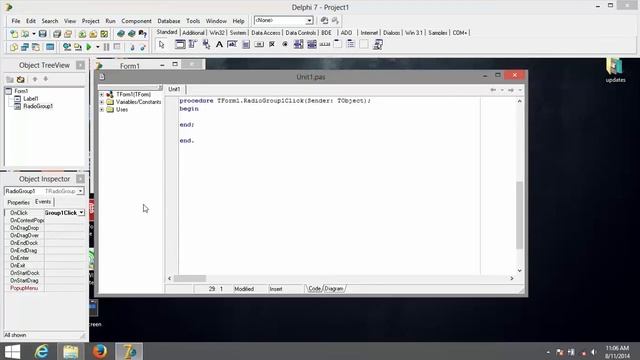640x360 pixels.
Task: Click the Open Project toolbar icon
Action: click(x=68, y=34)
